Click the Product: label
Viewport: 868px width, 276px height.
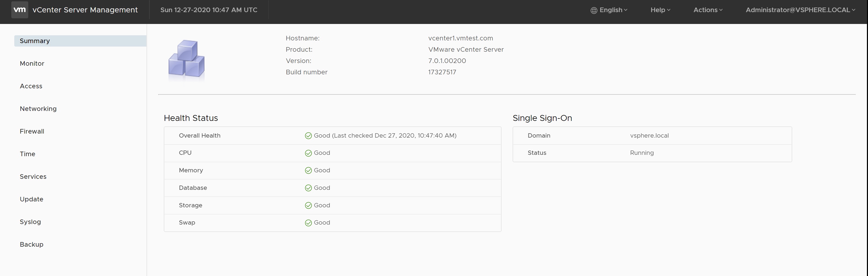click(299, 49)
